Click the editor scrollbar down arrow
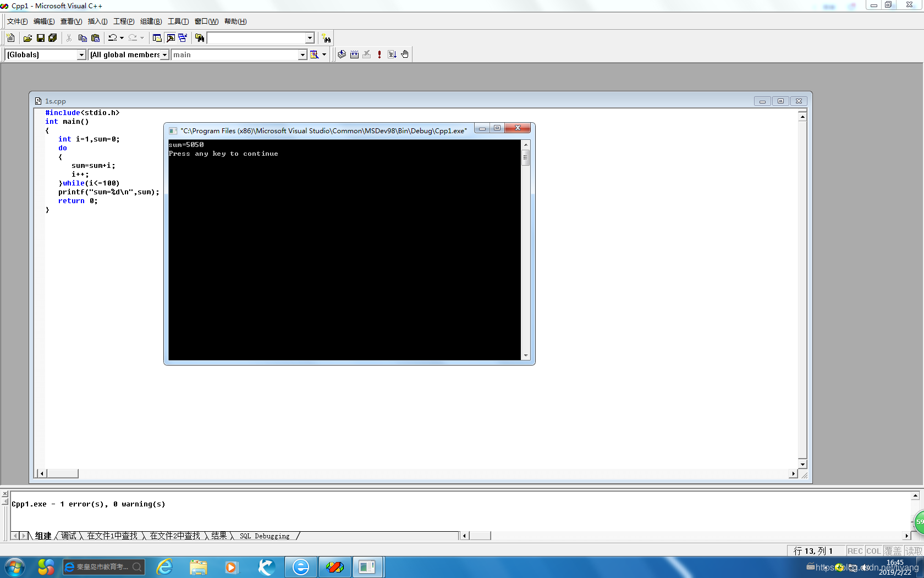 (802, 464)
